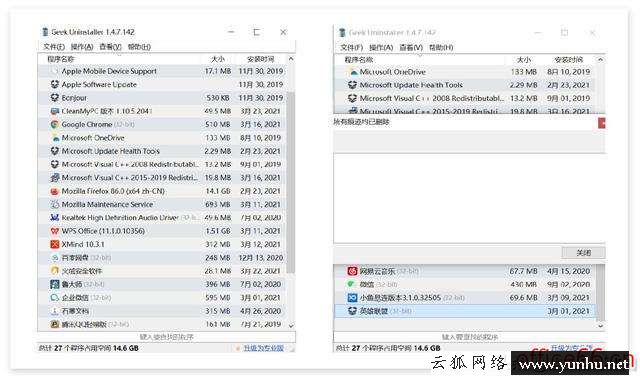This screenshot has height=382, width=640.
Task: Click the Google Chrome icon
Action: tap(55, 124)
